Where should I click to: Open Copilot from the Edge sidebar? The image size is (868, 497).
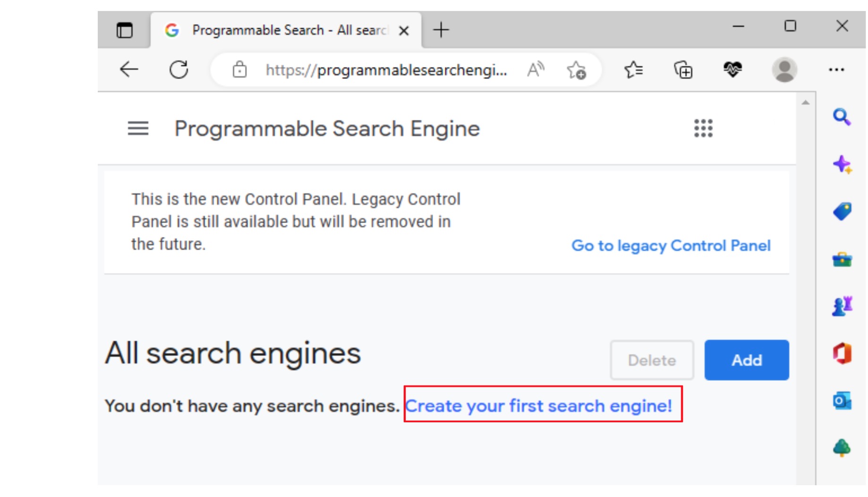(843, 164)
